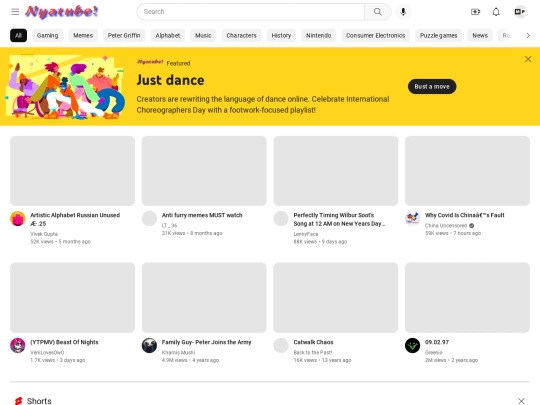Focus the Search input field
This screenshot has height=405, width=540.
click(250, 12)
